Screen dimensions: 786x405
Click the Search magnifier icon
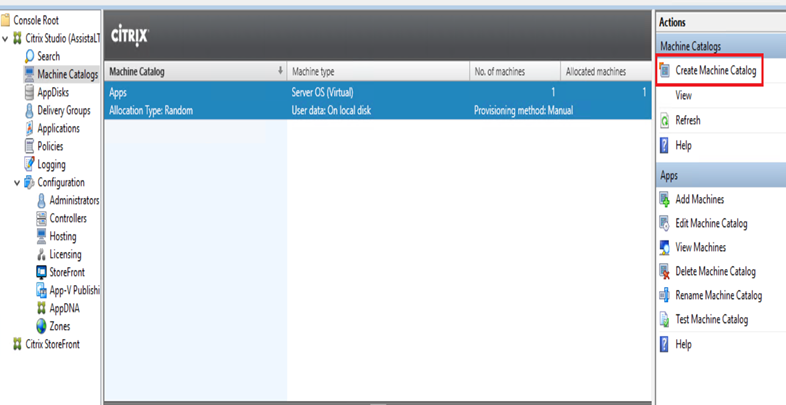pyautogui.click(x=30, y=57)
